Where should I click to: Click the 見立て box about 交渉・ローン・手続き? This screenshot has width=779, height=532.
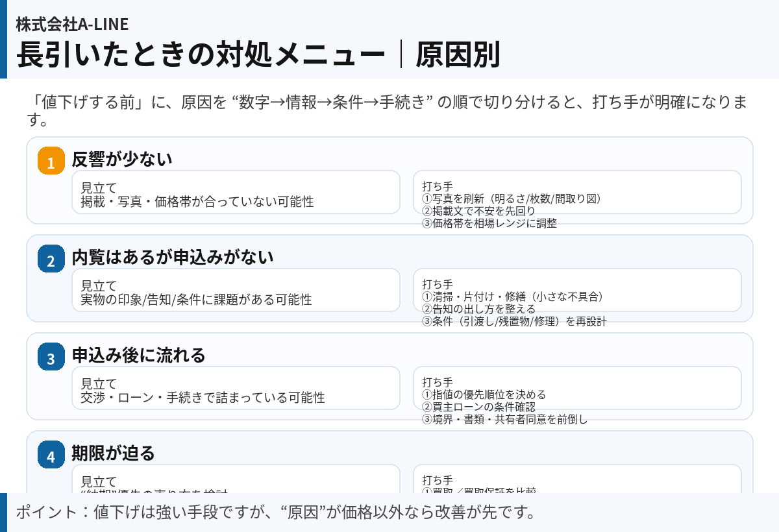click(x=236, y=388)
